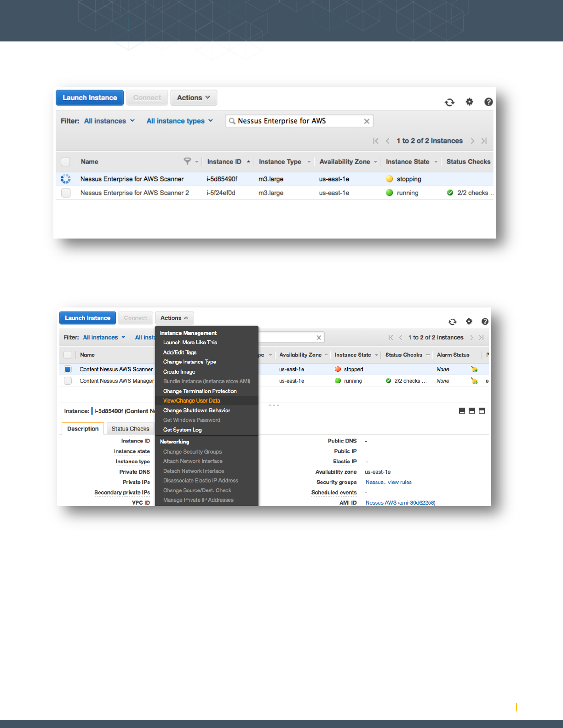Viewport: 563px width, 728px height.
Task: Clear Nessus Enterprise for AWS search
Action: point(367,121)
